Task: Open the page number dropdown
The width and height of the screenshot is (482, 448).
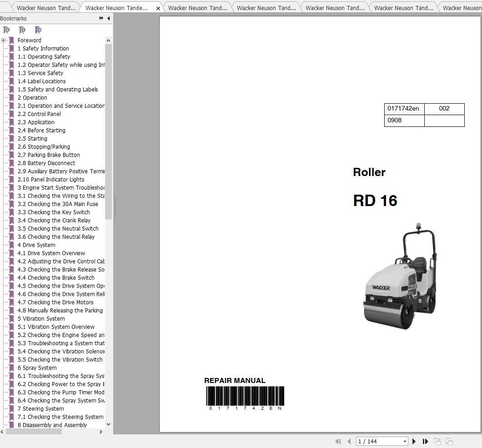Action: 405,442
